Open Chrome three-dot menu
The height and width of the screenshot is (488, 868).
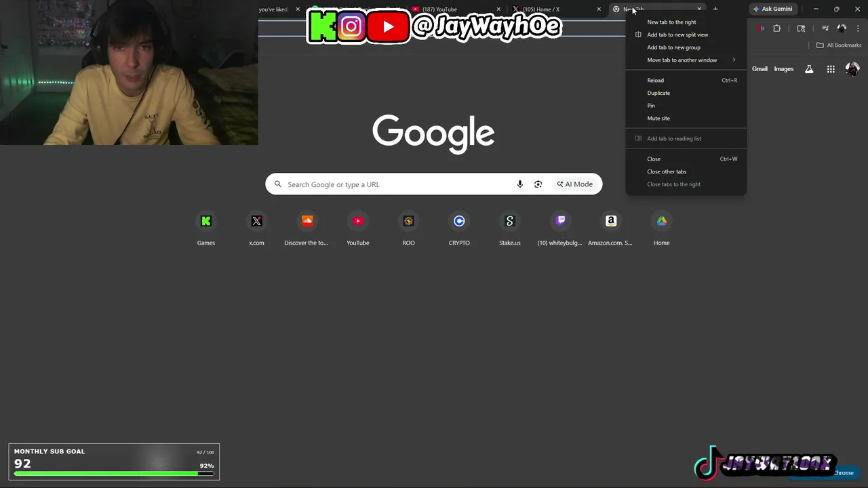coord(857,28)
